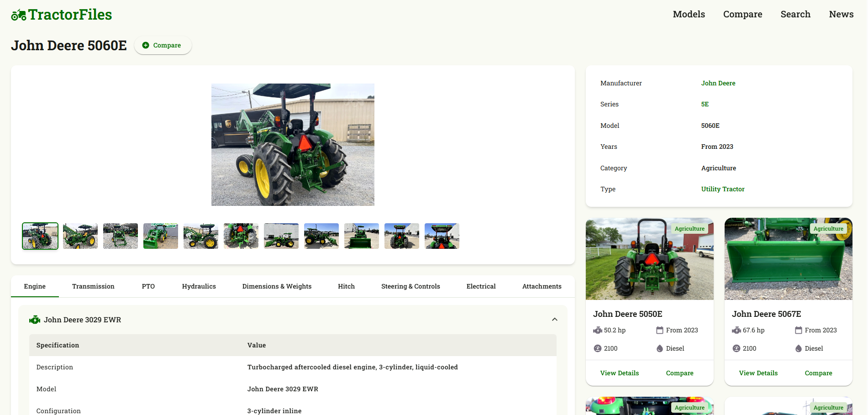This screenshot has height=415, width=868.
Task: Click Agriculture badge on 5067E card
Action: tap(828, 229)
